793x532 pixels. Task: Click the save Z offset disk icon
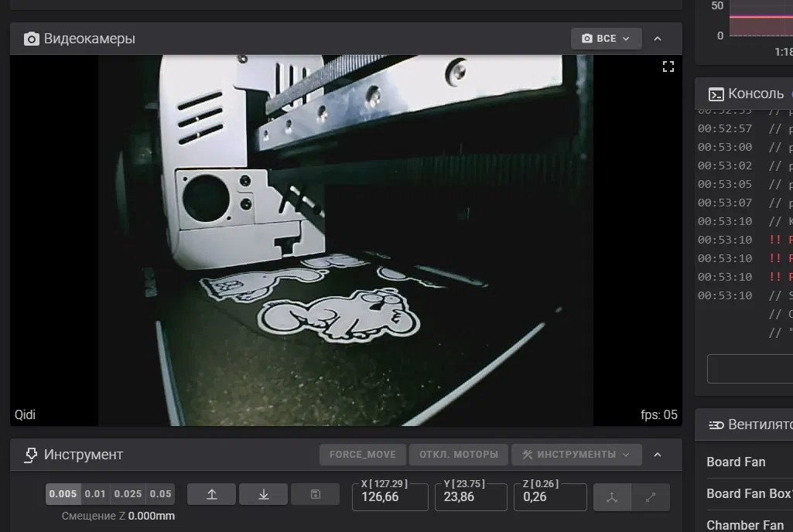315,494
